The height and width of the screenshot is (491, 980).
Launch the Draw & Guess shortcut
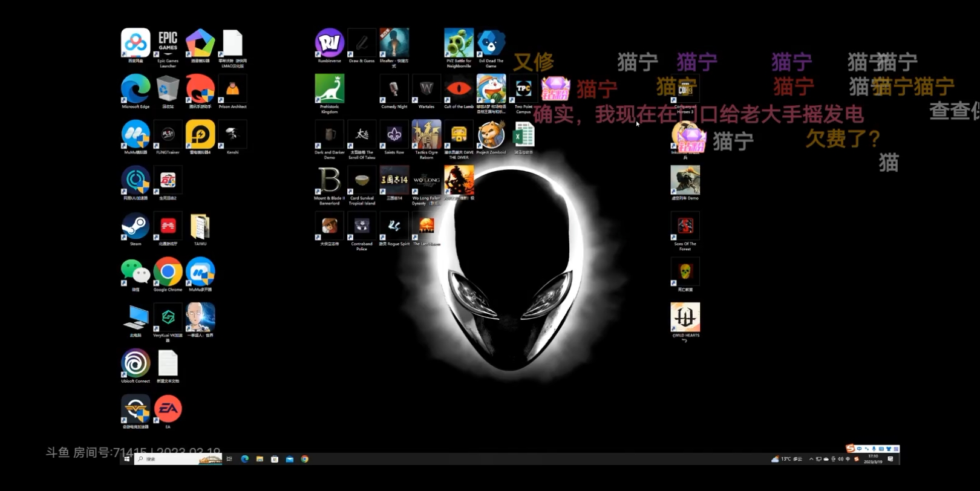click(362, 45)
